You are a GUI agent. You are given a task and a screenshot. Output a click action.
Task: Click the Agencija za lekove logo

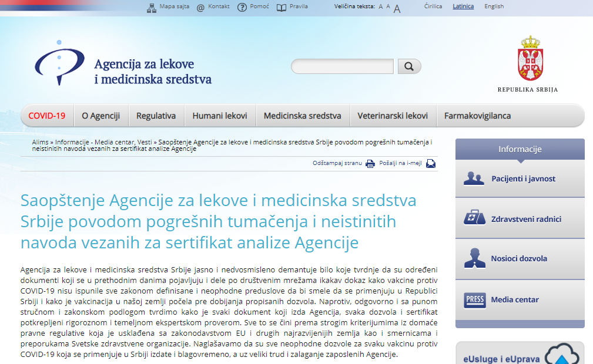[x=123, y=63]
